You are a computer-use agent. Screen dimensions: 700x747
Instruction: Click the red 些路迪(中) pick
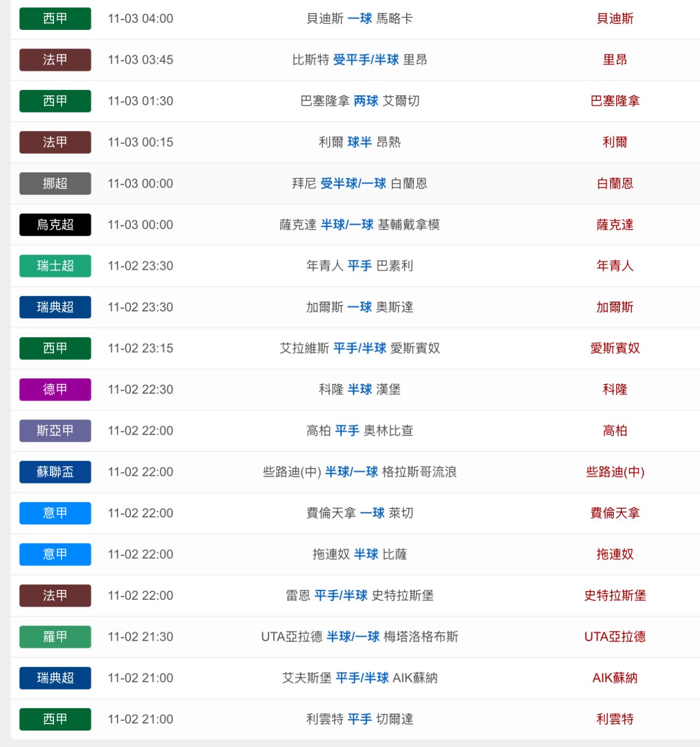(615, 472)
